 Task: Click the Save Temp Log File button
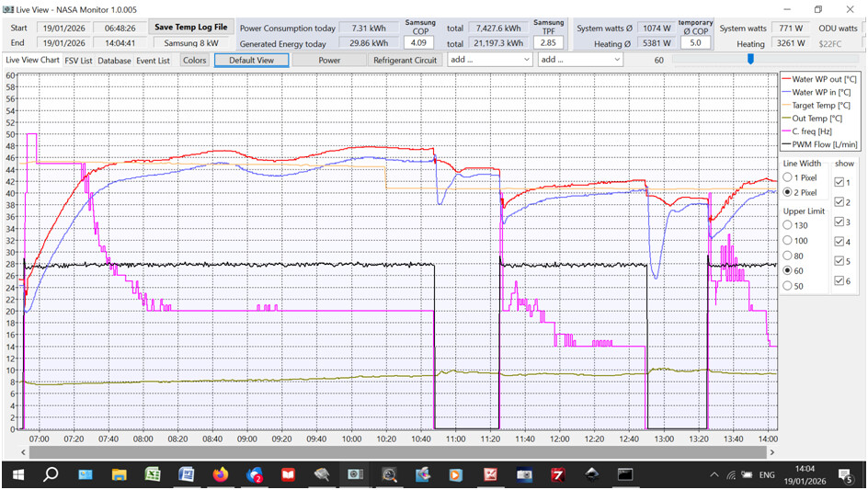[190, 28]
